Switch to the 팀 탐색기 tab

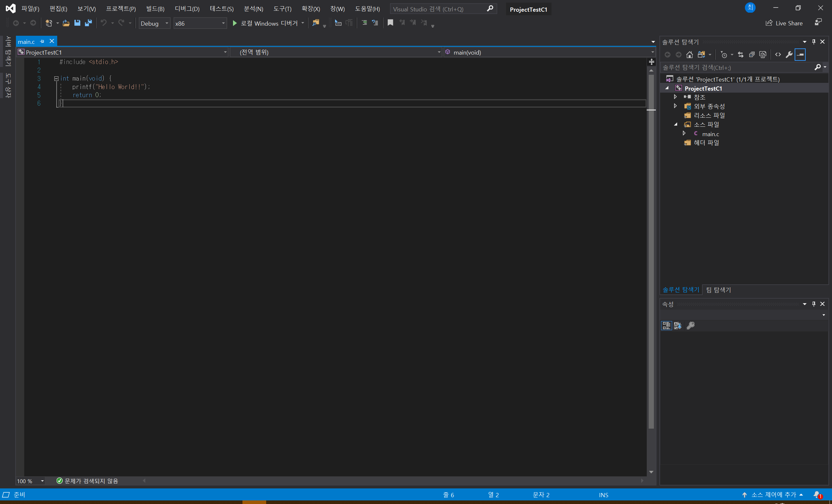coord(718,290)
